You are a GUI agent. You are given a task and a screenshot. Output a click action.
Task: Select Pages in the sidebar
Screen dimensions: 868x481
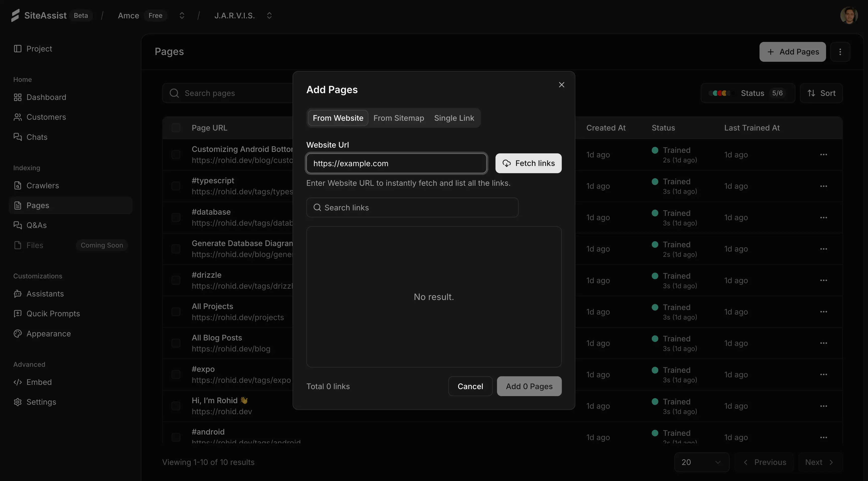click(x=70, y=205)
